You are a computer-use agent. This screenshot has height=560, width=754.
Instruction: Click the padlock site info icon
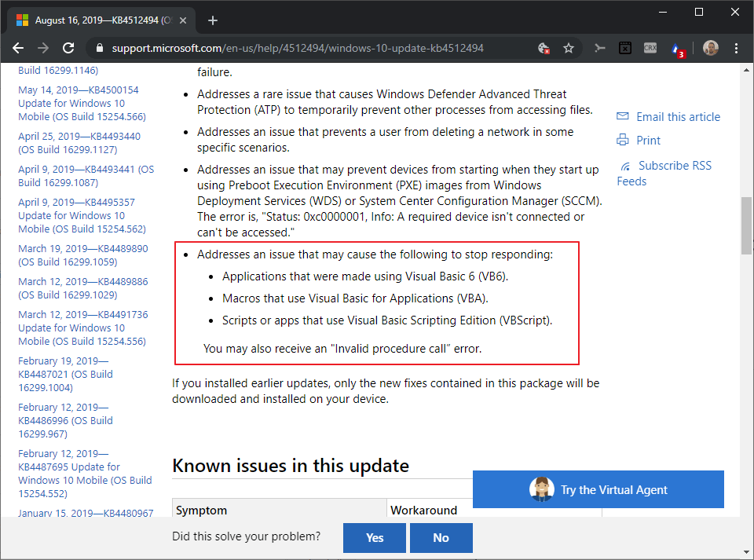[100, 48]
